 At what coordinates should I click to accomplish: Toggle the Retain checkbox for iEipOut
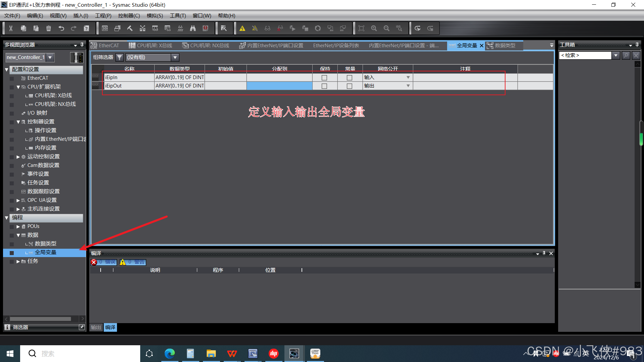pos(324,86)
